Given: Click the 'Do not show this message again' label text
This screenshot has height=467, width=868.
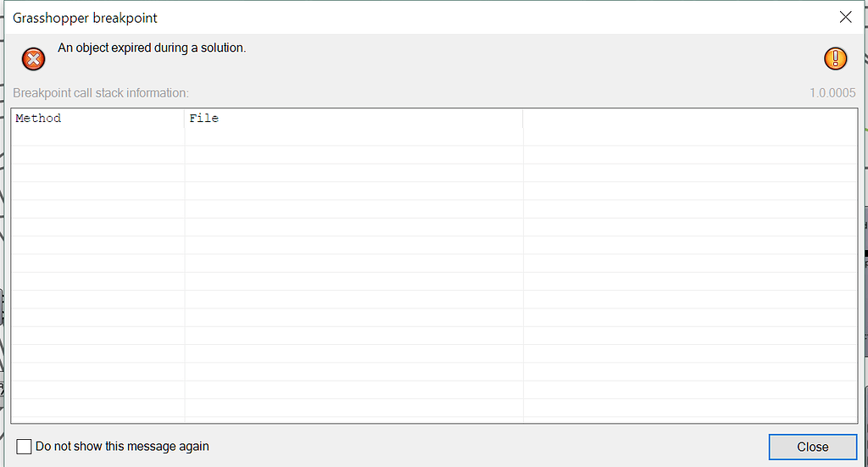Looking at the screenshot, I should coord(122,447).
